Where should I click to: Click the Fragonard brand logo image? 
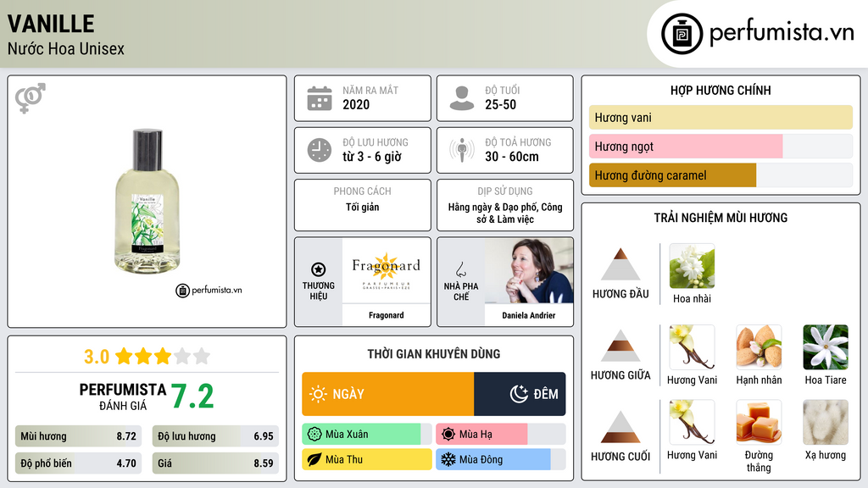click(386, 270)
